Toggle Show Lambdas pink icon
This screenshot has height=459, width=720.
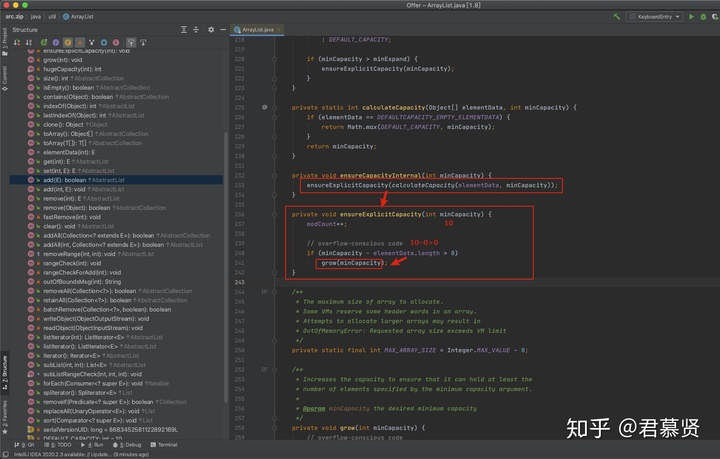[116, 42]
